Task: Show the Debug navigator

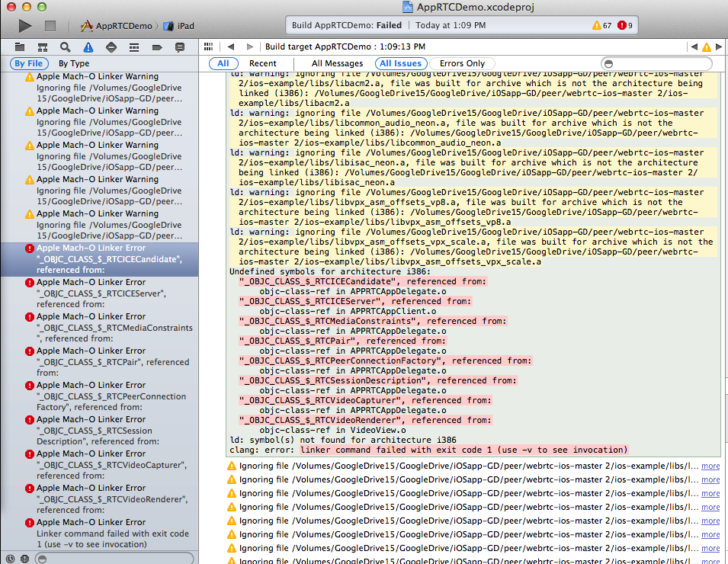Action: click(134, 47)
